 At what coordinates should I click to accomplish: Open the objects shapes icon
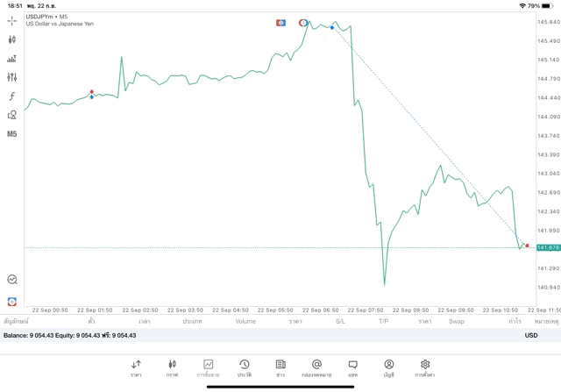(11, 115)
